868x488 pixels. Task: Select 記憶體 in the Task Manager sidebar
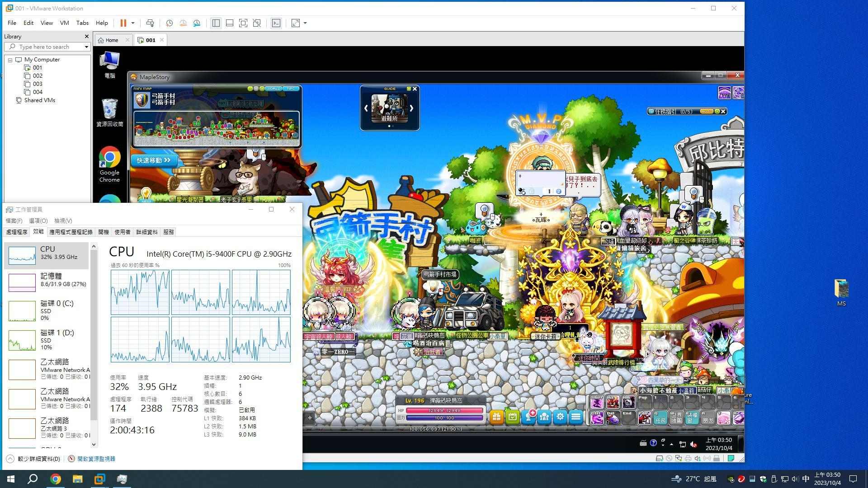47,279
